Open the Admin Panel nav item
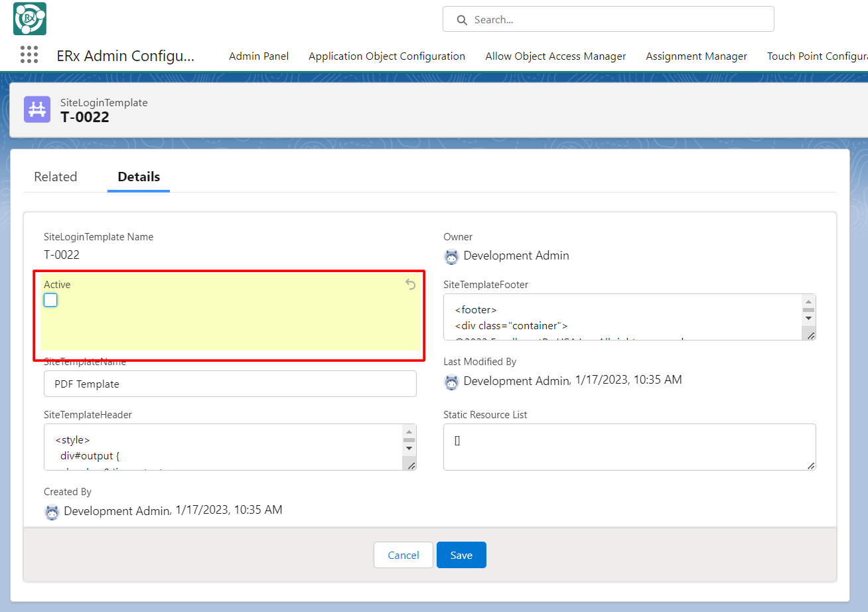 [259, 56]
